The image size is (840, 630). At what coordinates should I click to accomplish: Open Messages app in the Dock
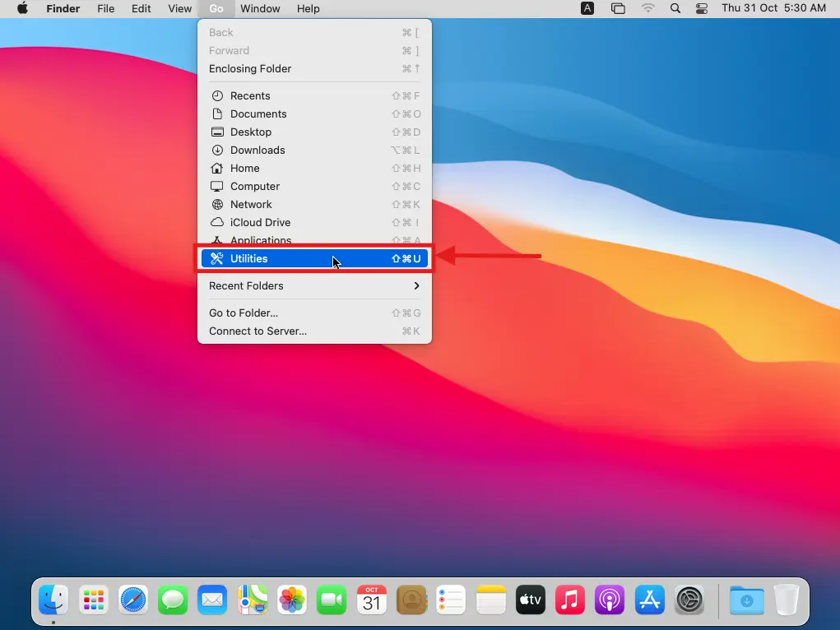pyautogui.click(x=173, y=600)
